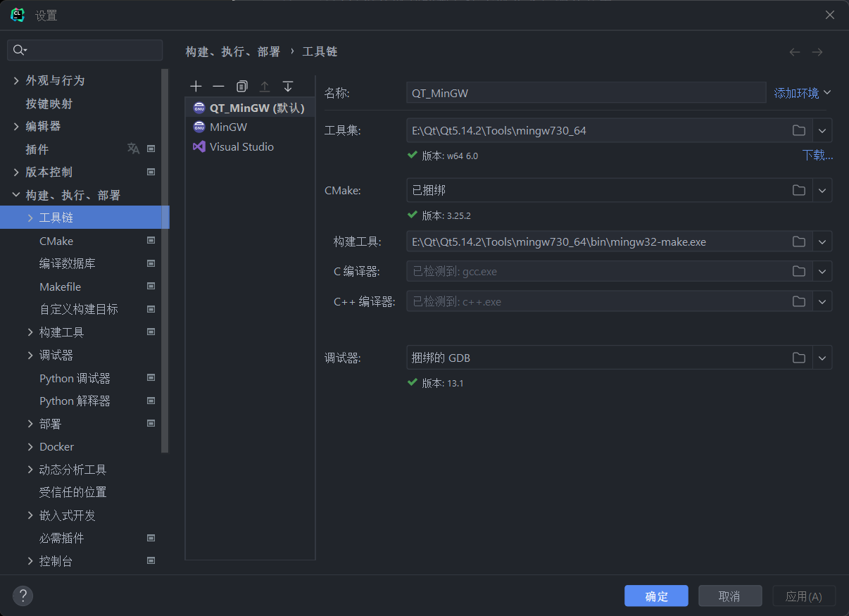Expand the 外观与行为 settings section
The width and height of the screenshot is (849, 616).
point(16,81)
